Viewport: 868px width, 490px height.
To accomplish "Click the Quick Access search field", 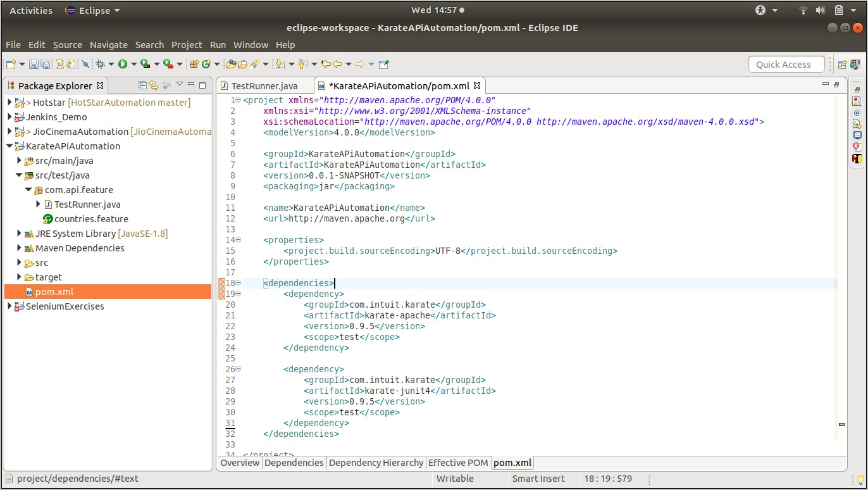I will click(x=787, y=64).
